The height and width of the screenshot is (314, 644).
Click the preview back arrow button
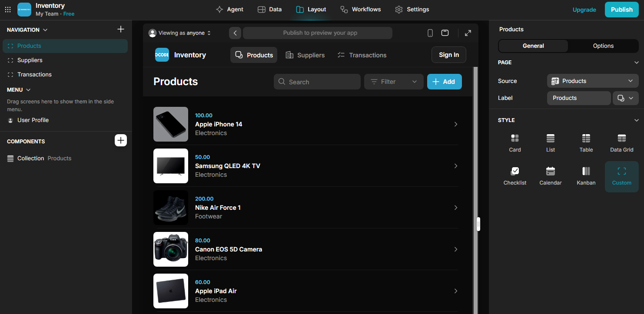coord(235,33)
